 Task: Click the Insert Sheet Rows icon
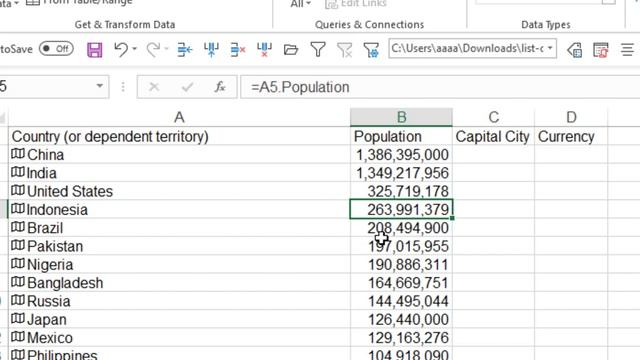point(184,50)
